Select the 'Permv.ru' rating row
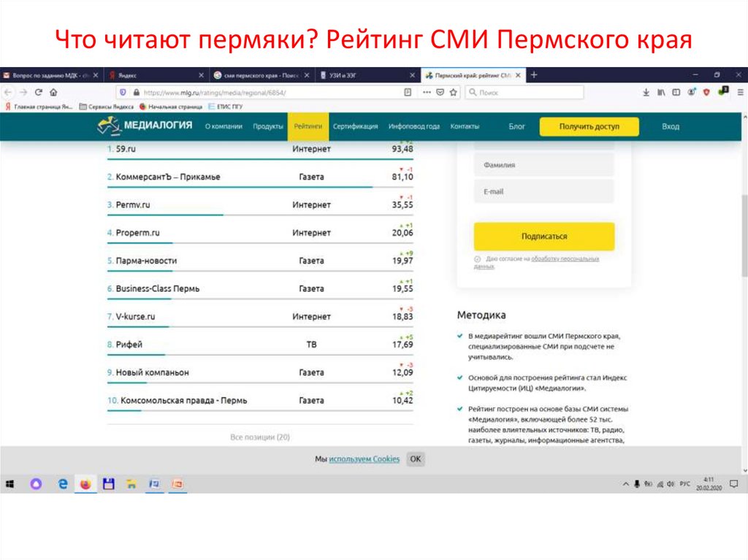 click(260, 205)
